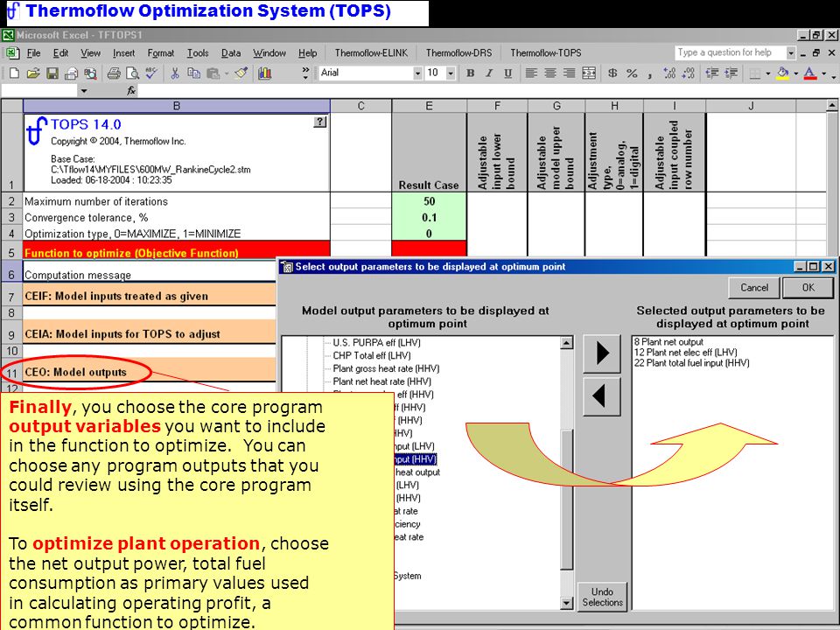Viewport: 840px width, 630px height.
Task: Select 'Plant gross heat rate (HHV)' in tree
Action: tap(386, 368)
